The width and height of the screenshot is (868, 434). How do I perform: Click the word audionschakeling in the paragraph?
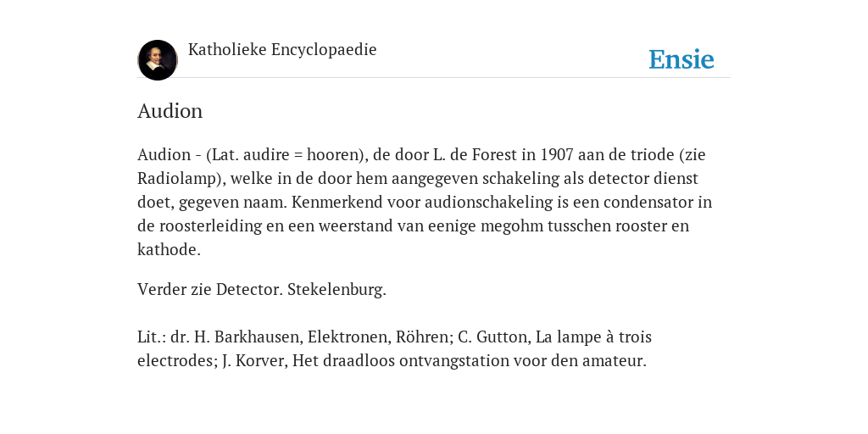point(489,202)
